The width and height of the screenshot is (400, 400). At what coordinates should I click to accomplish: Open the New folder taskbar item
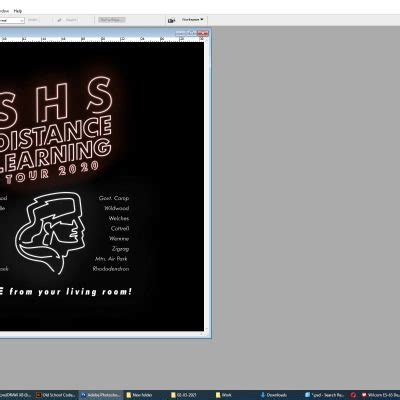pos(139,395)
